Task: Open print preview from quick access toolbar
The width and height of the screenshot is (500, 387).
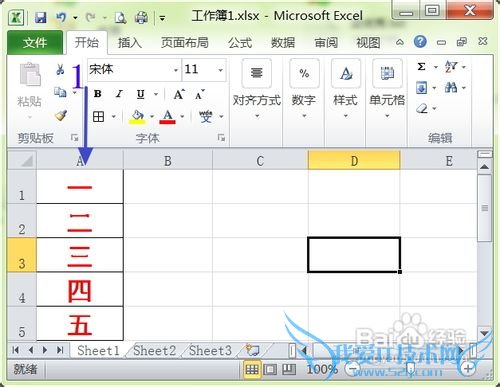Action: pyautogui.click(x=120, y=18)
